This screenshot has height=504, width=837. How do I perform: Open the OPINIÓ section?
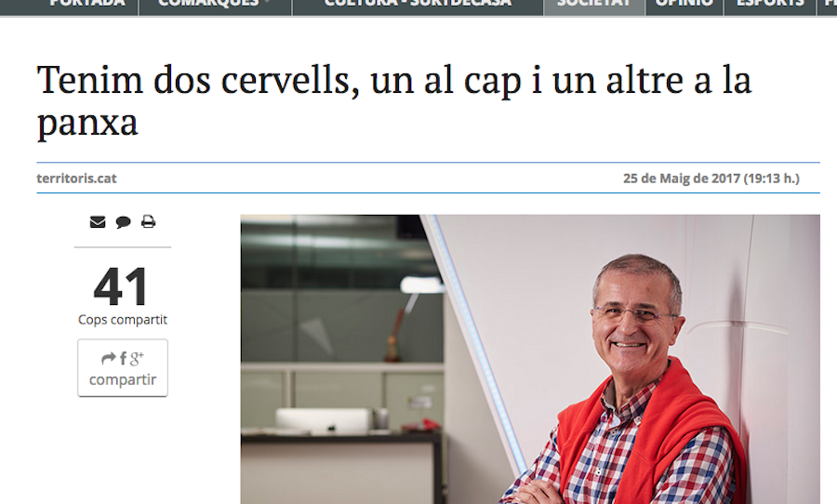684,4
